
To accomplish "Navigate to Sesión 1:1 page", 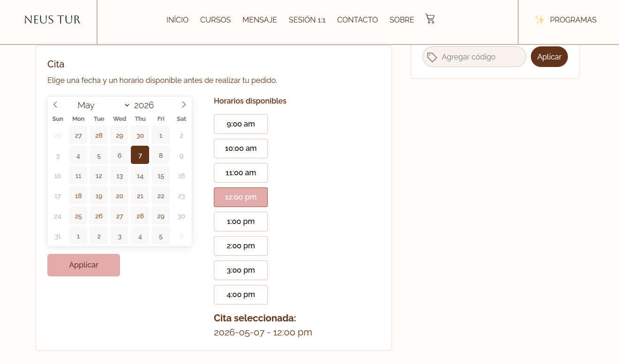I will click(x=307, y=20).
